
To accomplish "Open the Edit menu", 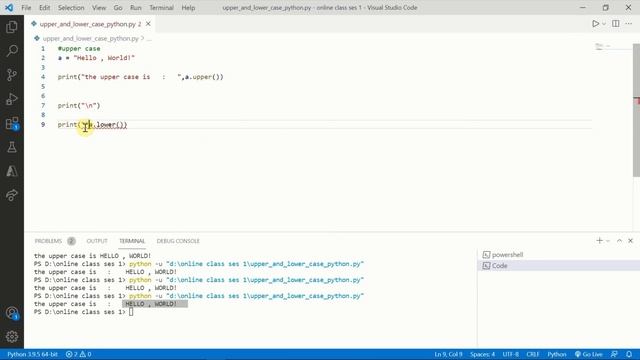I will [x=44, y=8].
